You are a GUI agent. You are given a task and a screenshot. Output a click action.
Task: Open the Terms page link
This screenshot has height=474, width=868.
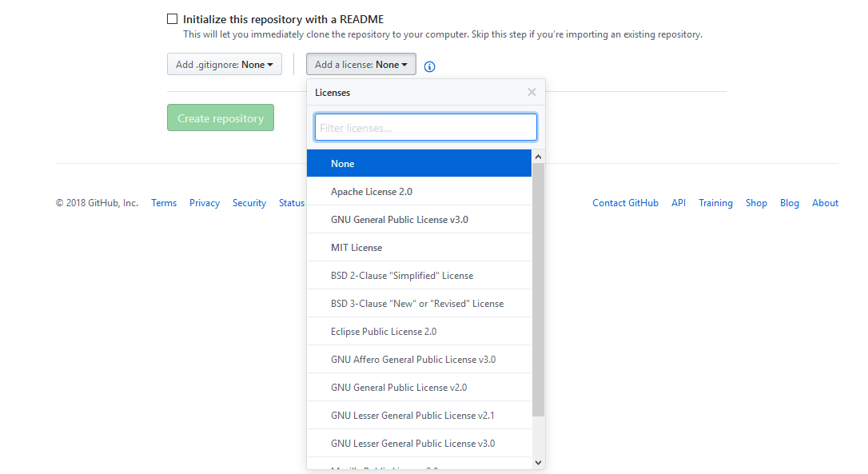tap(164, 202)
